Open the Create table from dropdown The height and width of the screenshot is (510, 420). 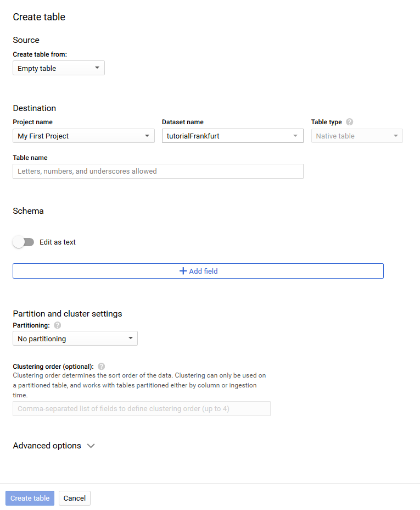click(x=59, y=68)
